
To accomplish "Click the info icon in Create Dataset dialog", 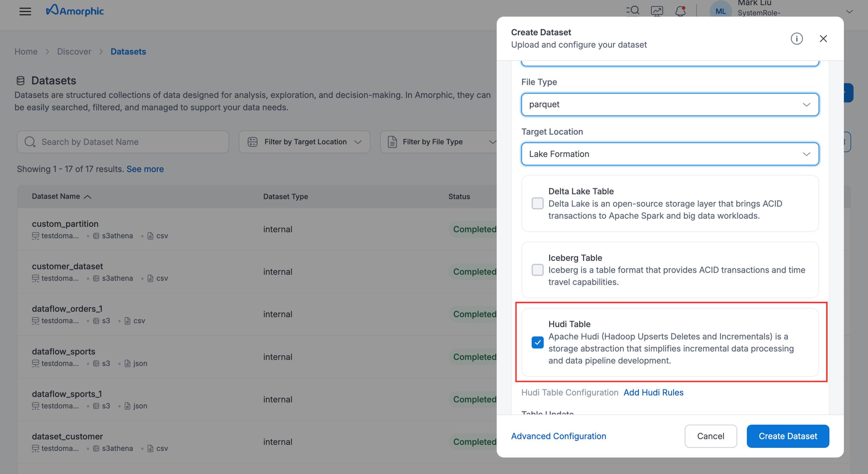I will tap(797, 39).
